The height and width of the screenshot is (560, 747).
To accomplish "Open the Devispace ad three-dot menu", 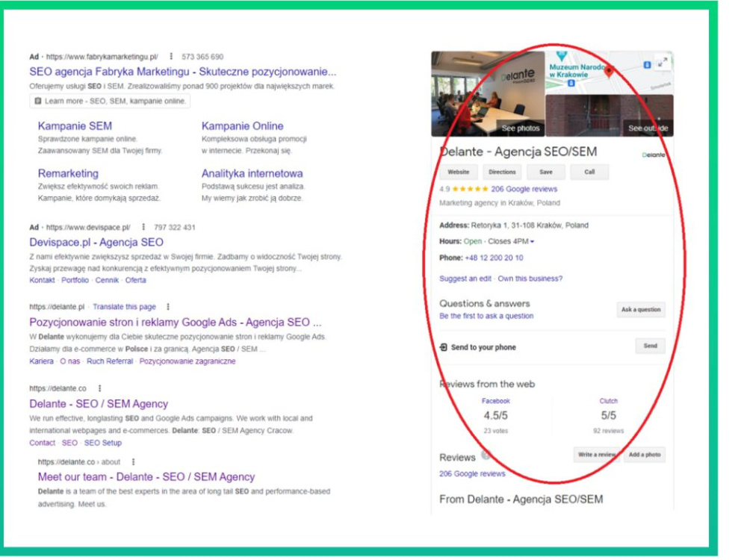I will coord(143,227).
